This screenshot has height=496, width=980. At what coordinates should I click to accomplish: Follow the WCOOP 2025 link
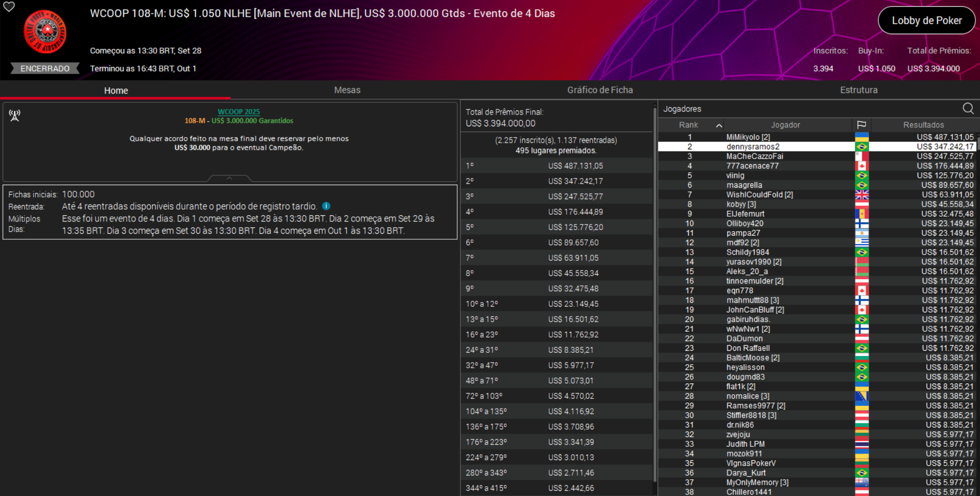239,111
